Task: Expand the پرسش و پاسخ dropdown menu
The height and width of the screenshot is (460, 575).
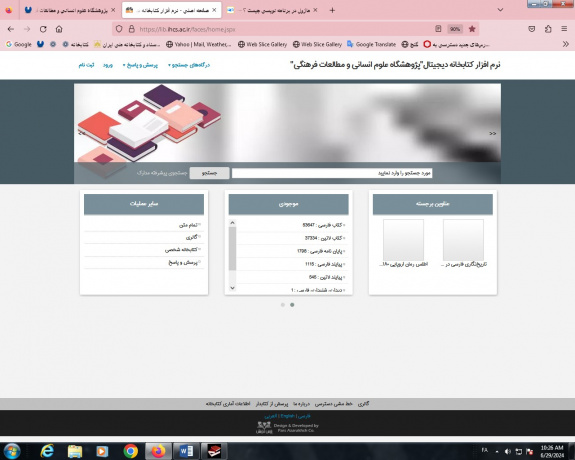Action: [x=140, y=65]
